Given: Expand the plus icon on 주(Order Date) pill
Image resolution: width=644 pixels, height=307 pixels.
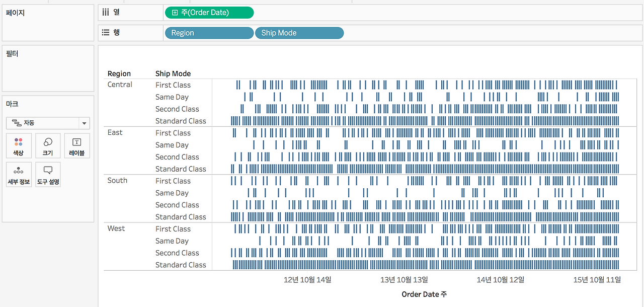Looking at the screenshot, I should pos(175,13).
